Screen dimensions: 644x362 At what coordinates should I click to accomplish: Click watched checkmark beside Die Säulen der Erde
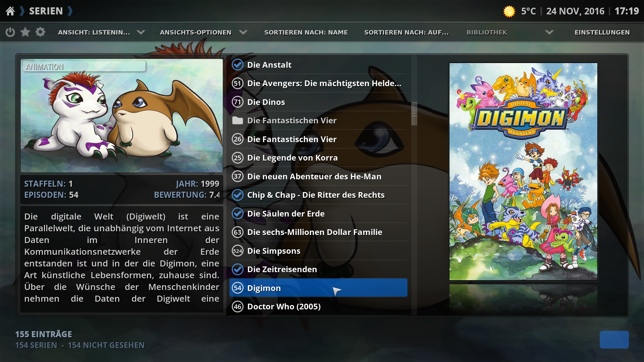(x=237, y=214)
